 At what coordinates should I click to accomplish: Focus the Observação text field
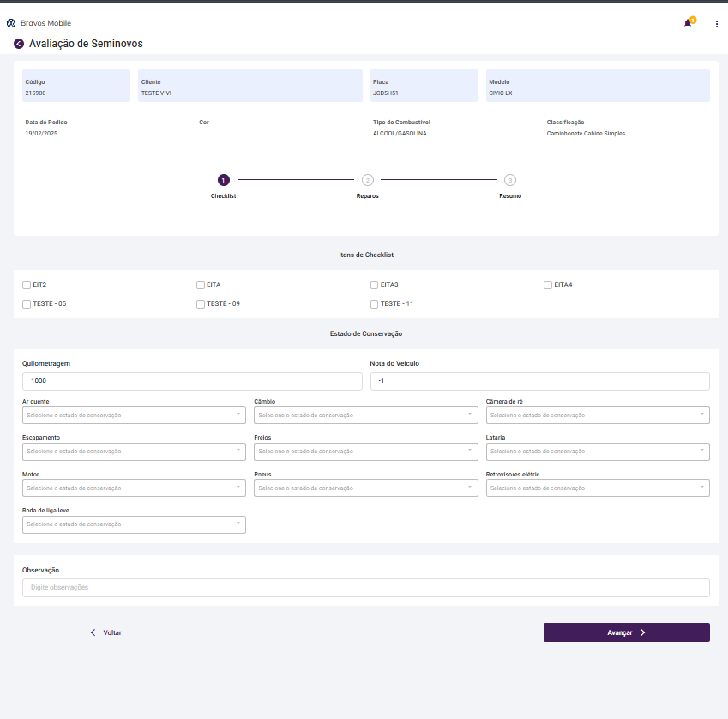tap(366, 588)
